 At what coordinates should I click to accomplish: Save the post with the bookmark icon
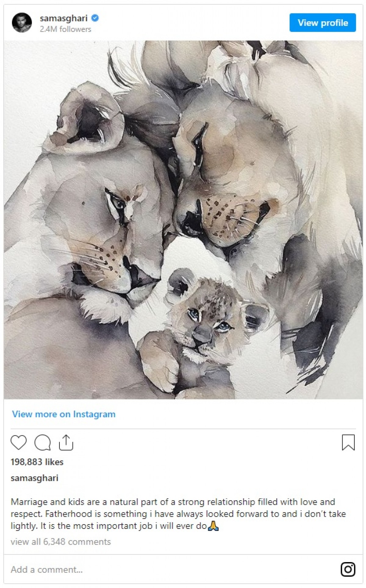348,443
